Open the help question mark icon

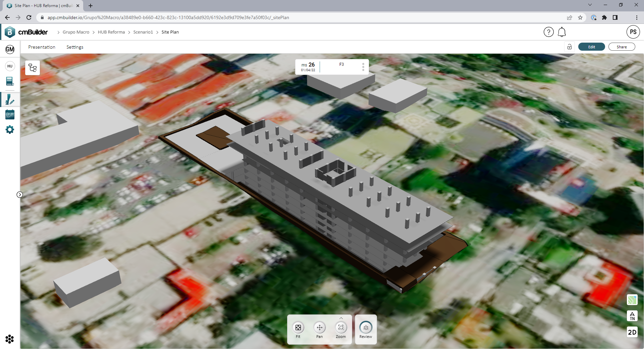pyautogui.click(x=548, y=32)
